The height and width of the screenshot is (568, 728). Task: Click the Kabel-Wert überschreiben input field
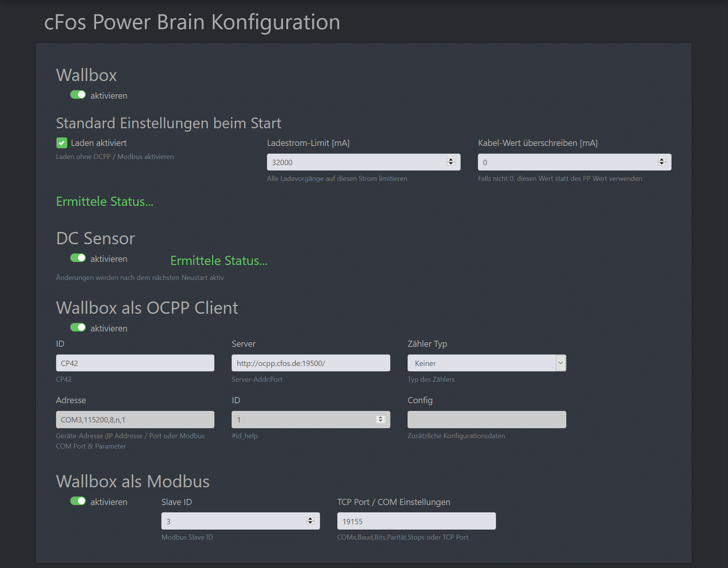574,162
